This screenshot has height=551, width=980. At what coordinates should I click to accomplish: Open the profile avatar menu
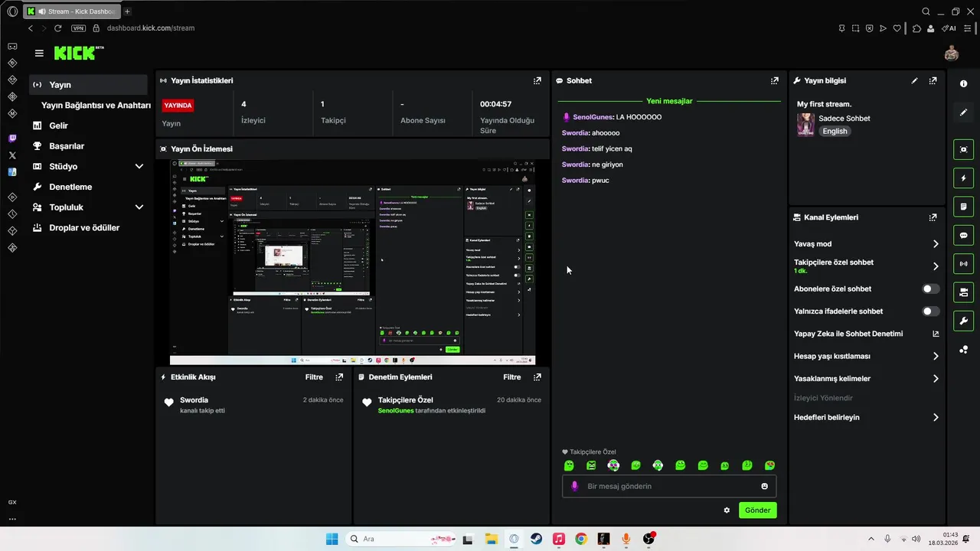pos(952,53)
